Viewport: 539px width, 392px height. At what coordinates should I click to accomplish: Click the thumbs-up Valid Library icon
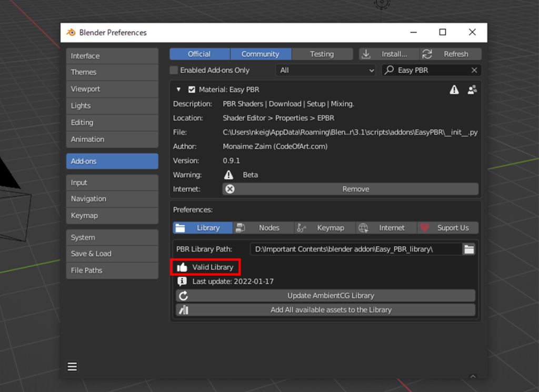coord(183,267)
